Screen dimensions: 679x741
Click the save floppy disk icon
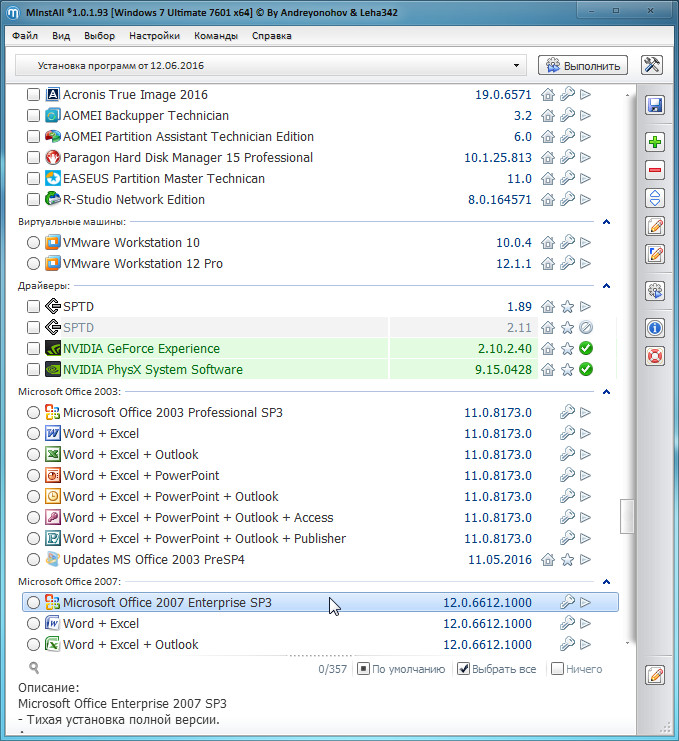click(x=655, y=105)
